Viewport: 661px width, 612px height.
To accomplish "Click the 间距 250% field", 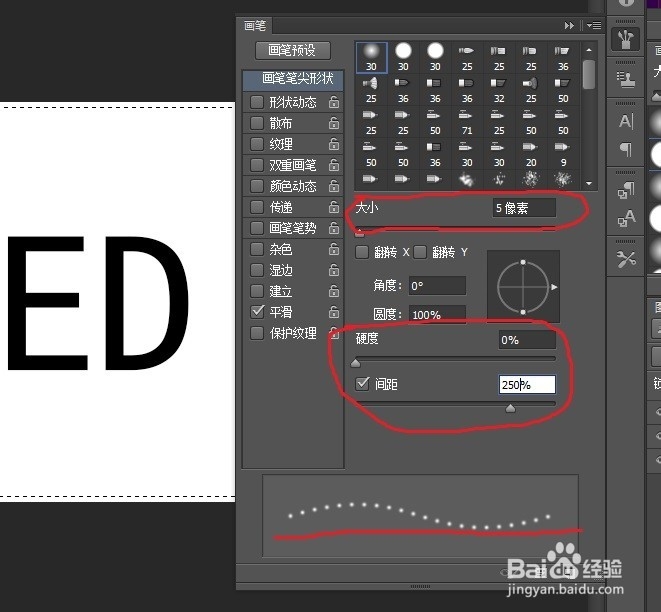I will coord(527,385).
